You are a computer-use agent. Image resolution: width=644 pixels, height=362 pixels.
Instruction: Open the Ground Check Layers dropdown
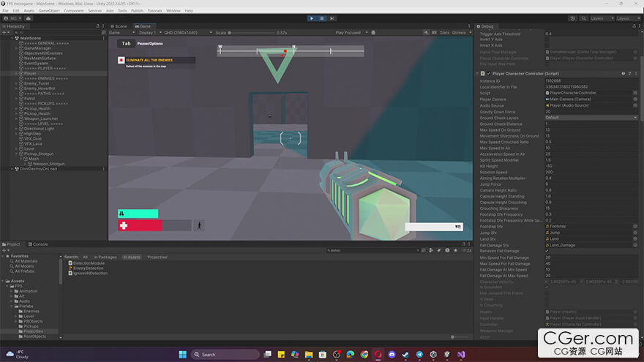[590, 118]
